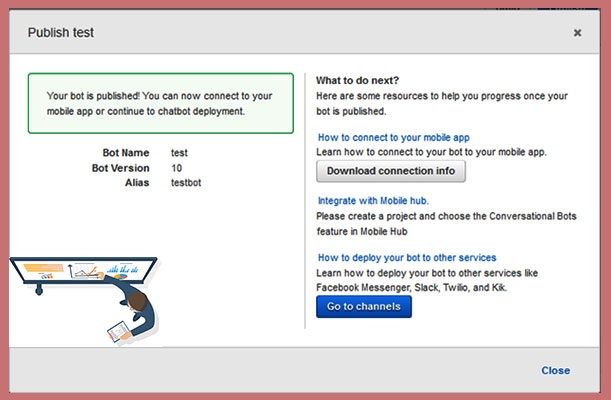
Task: Click the green bot published success banner
Action: coord(161,103)
